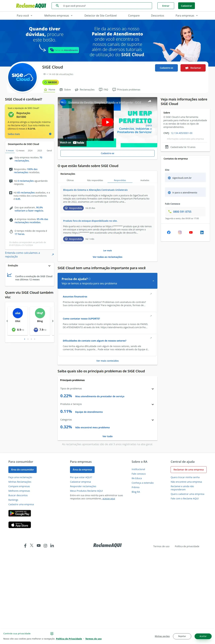Switch to Não respondidas complaints tab
Viewport: 215px width, 644px height.
point(95,180)
